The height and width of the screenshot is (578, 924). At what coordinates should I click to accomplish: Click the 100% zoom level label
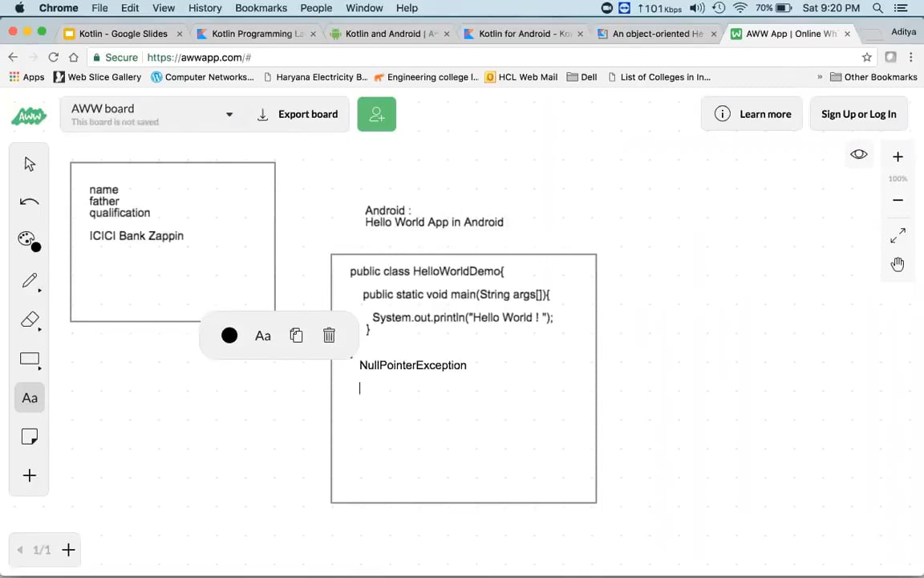[898, 179]
